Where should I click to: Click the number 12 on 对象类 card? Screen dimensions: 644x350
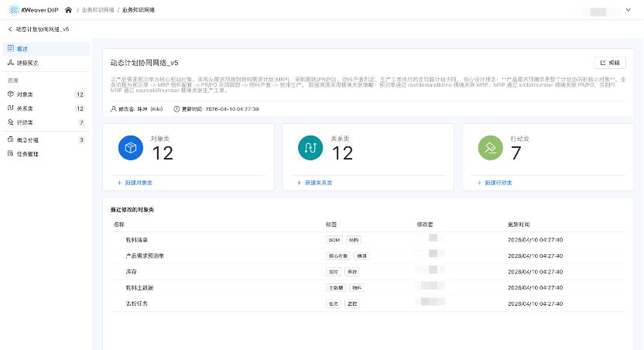[x=163, y=153]
